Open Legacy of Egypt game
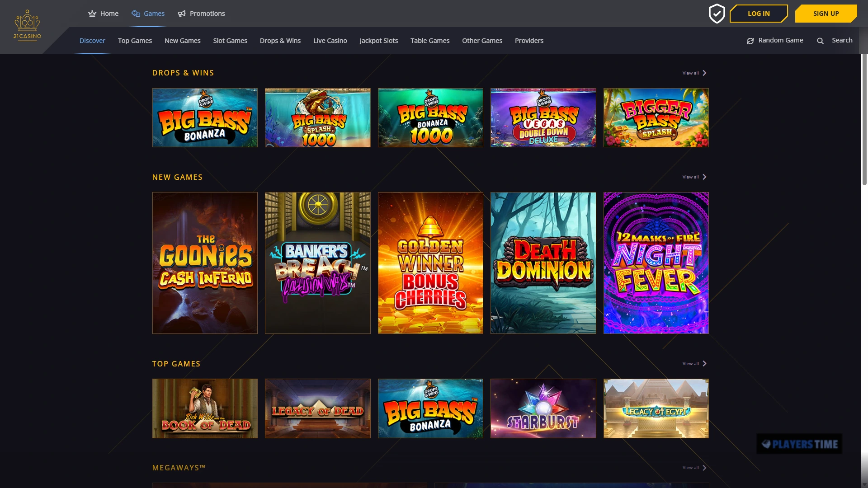 coord(656,408)
